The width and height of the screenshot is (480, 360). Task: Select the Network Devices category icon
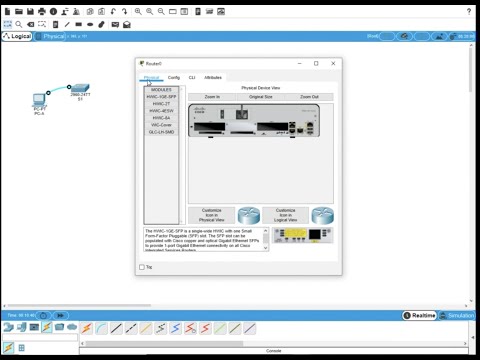8,327
